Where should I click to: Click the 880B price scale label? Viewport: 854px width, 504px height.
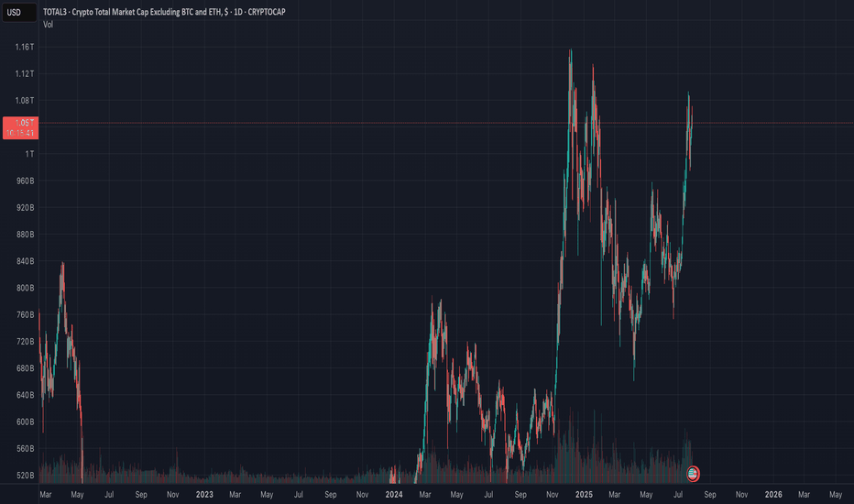click(25, 235)
